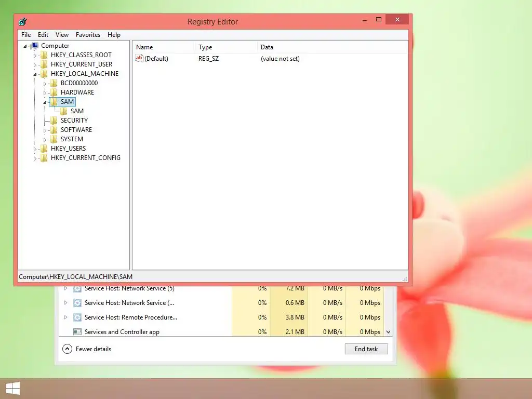Expand HKEY_CURRENT_USER key

pos(35,65)
